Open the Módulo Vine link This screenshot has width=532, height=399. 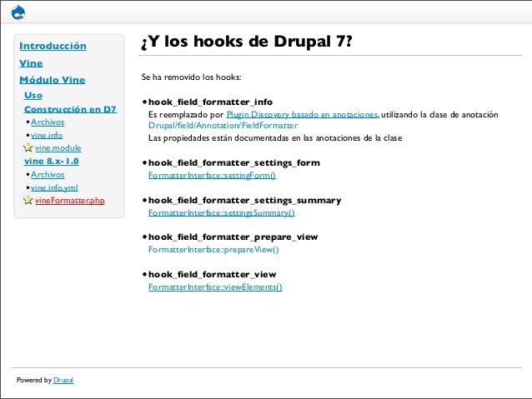[x=53, y=80]
